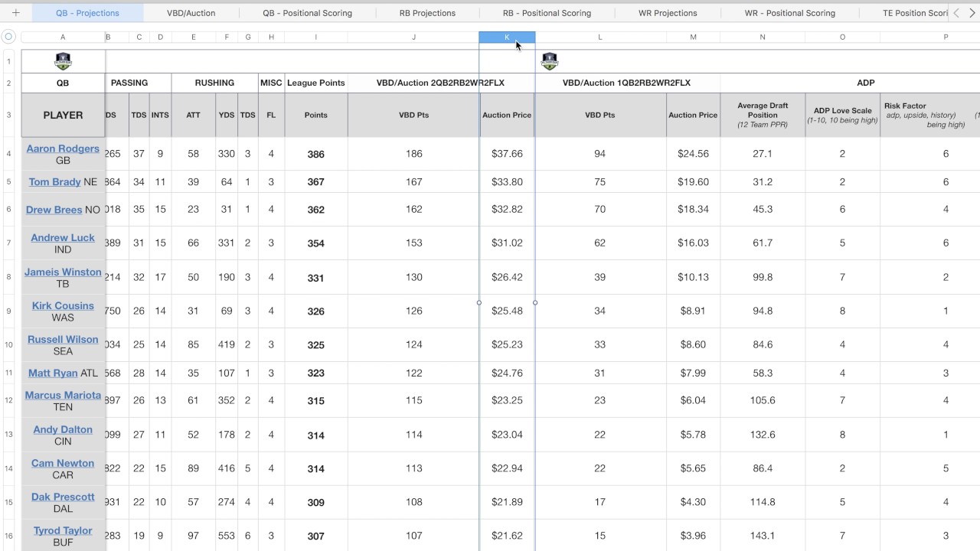Open Drew Brees player link
Image resolution: width=980 pixels, height=551 pixels.
click(x=54, y=210)
